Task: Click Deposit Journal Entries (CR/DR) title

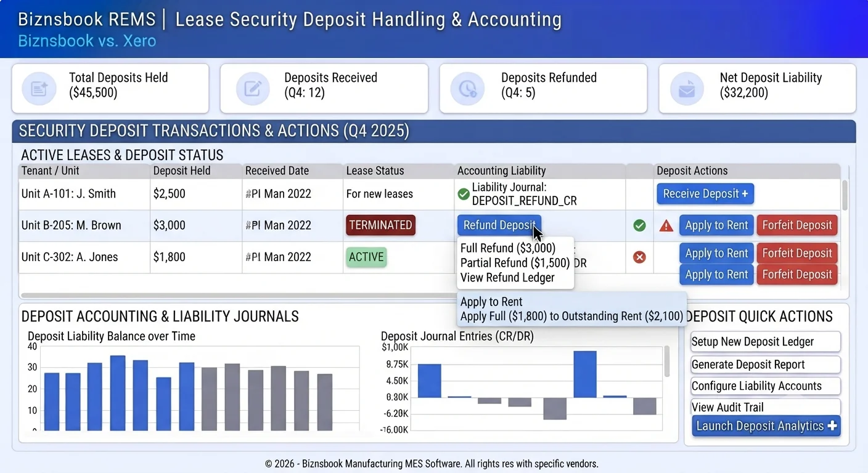Action: [457, 336]
